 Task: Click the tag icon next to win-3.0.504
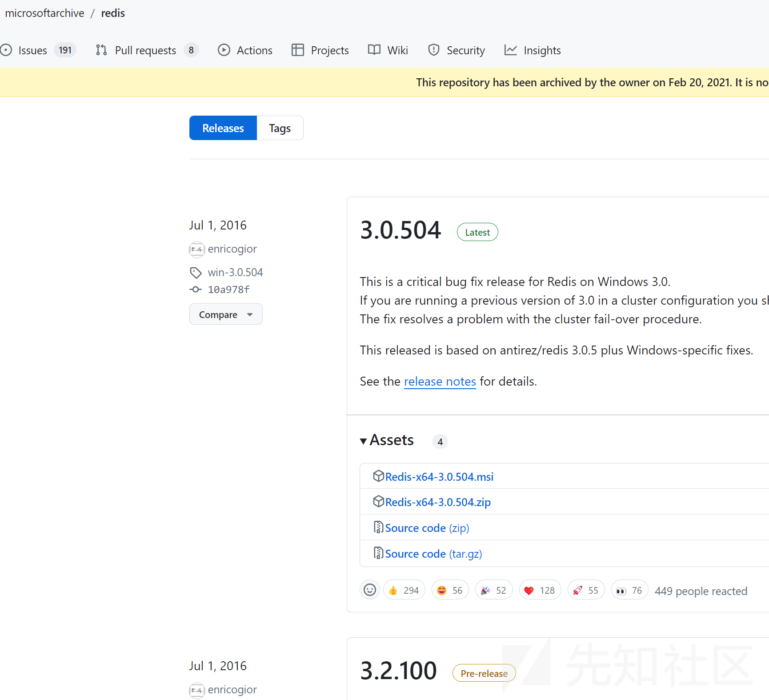click(196, 272)
